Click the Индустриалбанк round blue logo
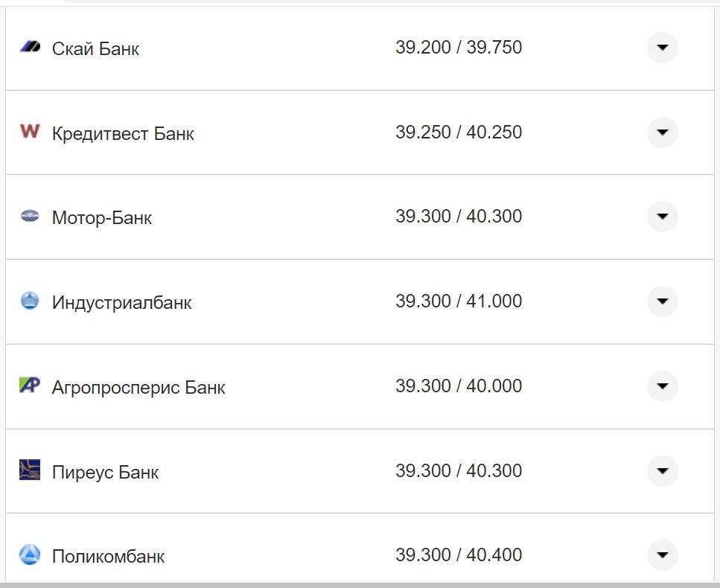 click(30, 301)
